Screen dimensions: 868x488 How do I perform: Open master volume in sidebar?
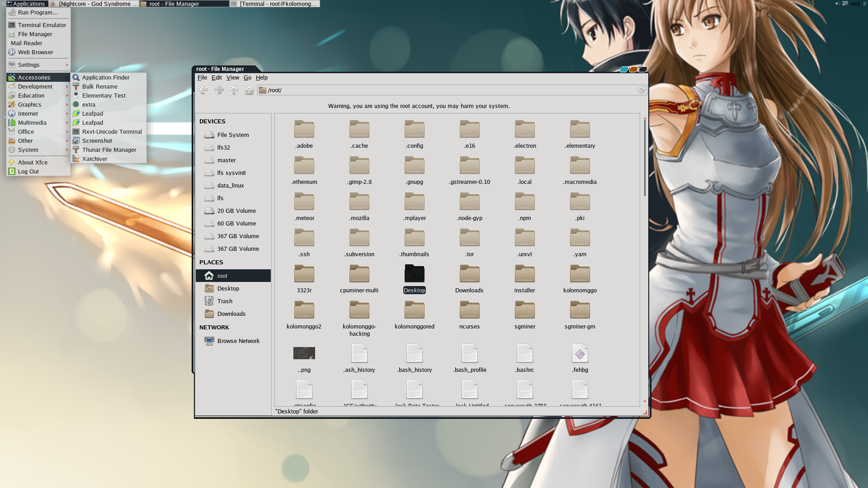tap(233, 160)
